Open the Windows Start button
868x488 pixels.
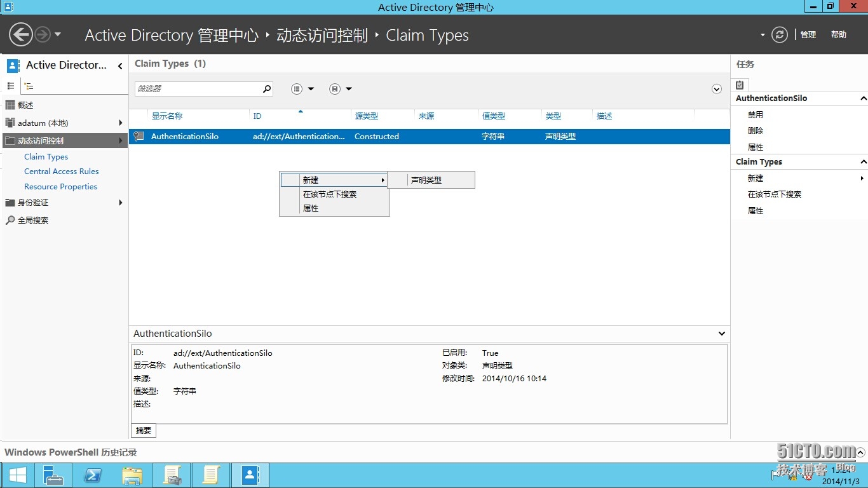[17, 475]
